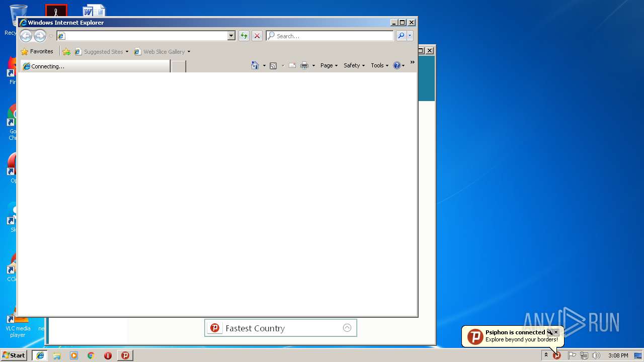Viewport: 644px width, 362px height.
Task: Expand the Home button dropdown arrow
Action: point(264,65)
